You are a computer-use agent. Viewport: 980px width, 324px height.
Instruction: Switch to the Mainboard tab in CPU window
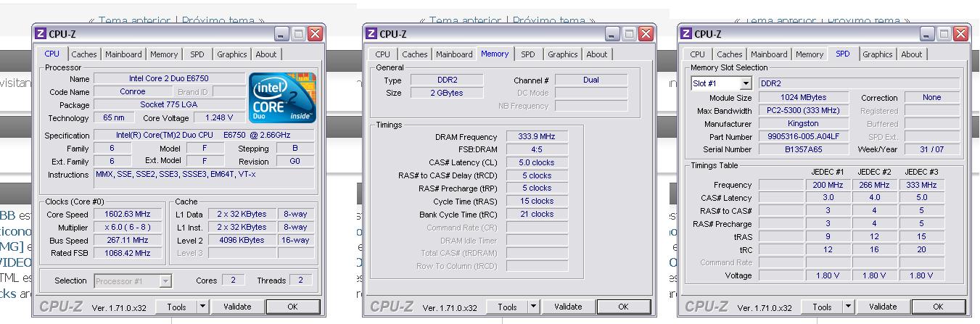123,54
